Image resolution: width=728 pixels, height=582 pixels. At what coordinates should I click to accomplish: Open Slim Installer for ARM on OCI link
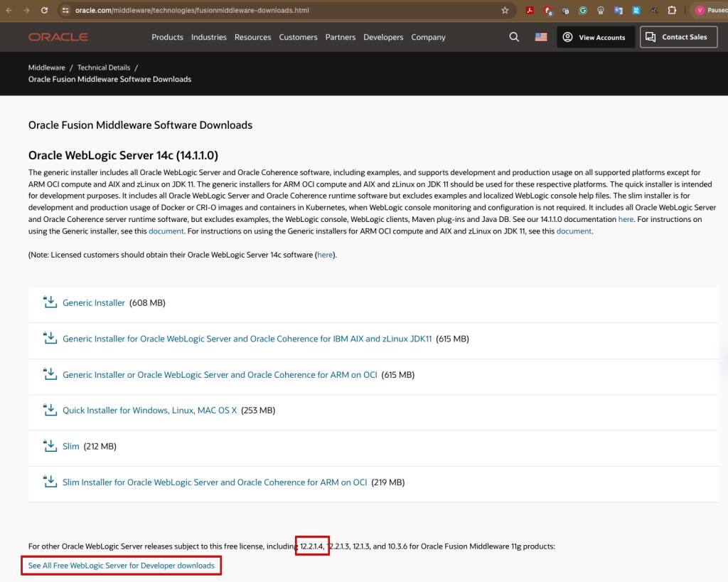click(215, 482)
